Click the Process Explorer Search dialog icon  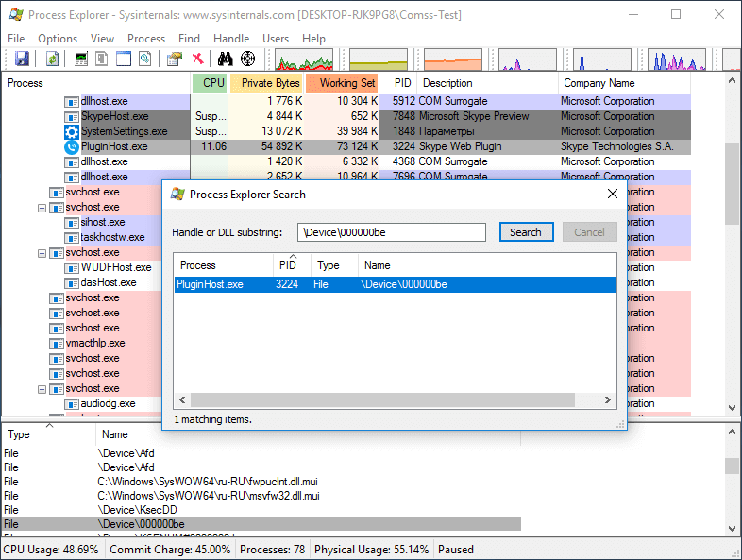click(x=177, y=194)
